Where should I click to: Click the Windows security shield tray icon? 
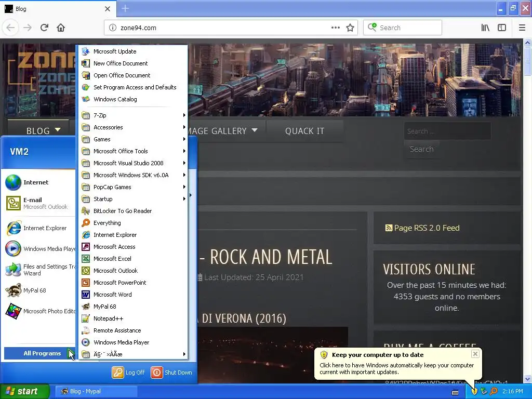tap(474, 391)
